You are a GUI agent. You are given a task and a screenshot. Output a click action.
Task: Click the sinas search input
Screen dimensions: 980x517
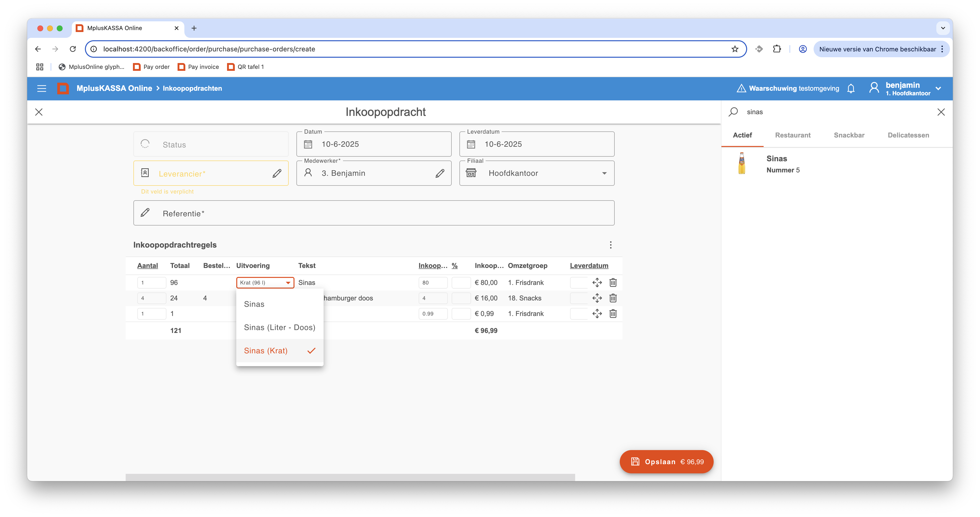click(837, 112)
